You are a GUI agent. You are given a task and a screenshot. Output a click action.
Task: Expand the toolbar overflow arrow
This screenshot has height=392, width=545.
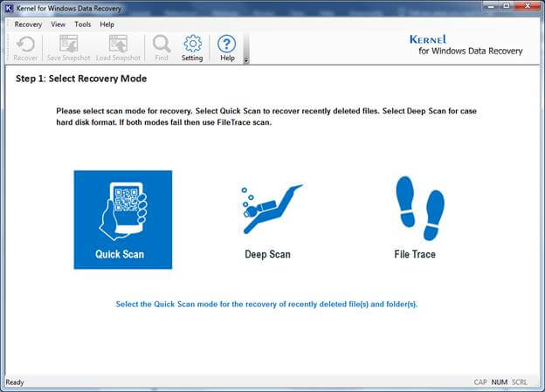246,60
